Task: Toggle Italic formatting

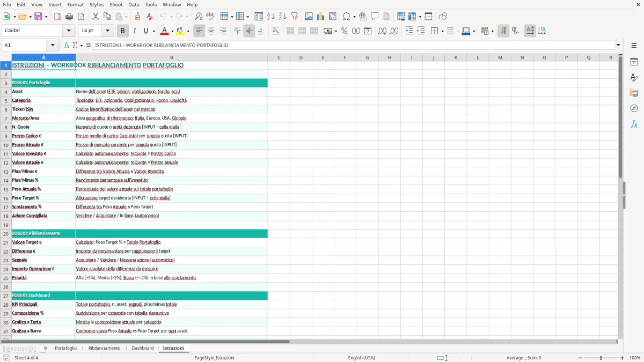Action: coord(134,31)
